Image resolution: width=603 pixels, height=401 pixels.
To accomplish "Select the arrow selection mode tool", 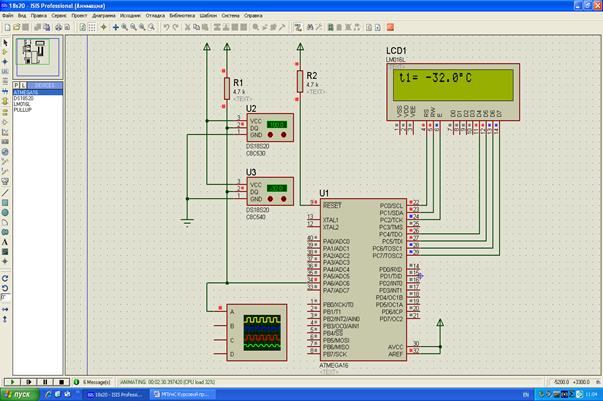I will [5, 42].
